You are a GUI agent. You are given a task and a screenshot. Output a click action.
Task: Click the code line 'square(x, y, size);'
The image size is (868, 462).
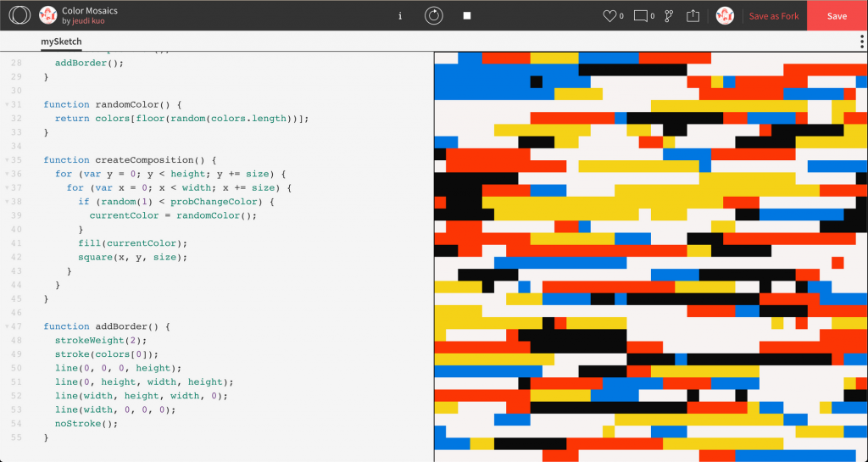133,257
